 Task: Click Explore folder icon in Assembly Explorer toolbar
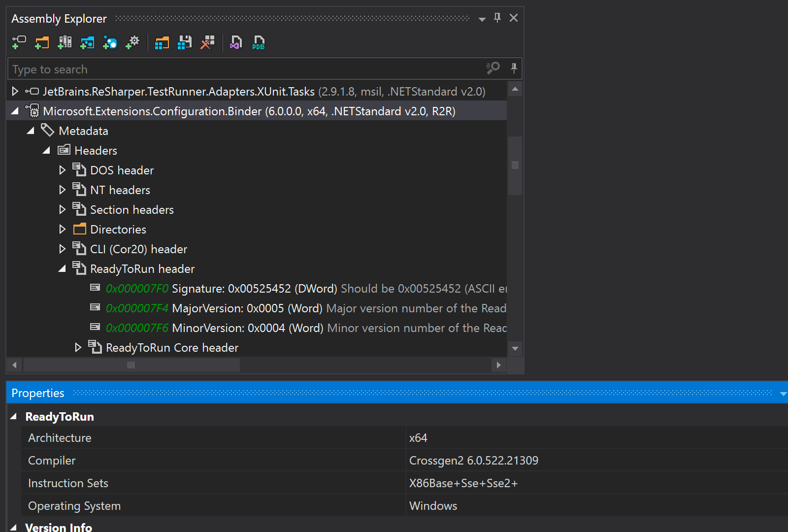42,43
